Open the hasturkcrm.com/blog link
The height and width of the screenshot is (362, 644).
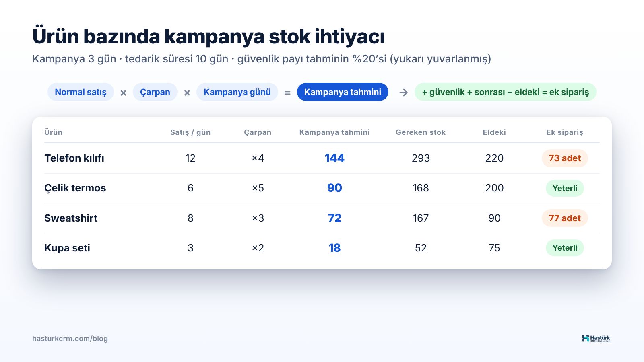(70, 339)
